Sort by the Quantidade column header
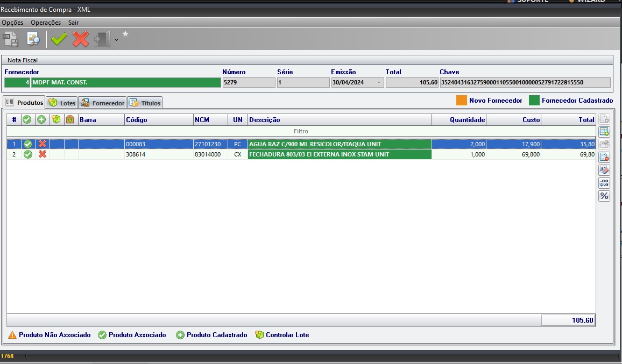 click(459, 120)
